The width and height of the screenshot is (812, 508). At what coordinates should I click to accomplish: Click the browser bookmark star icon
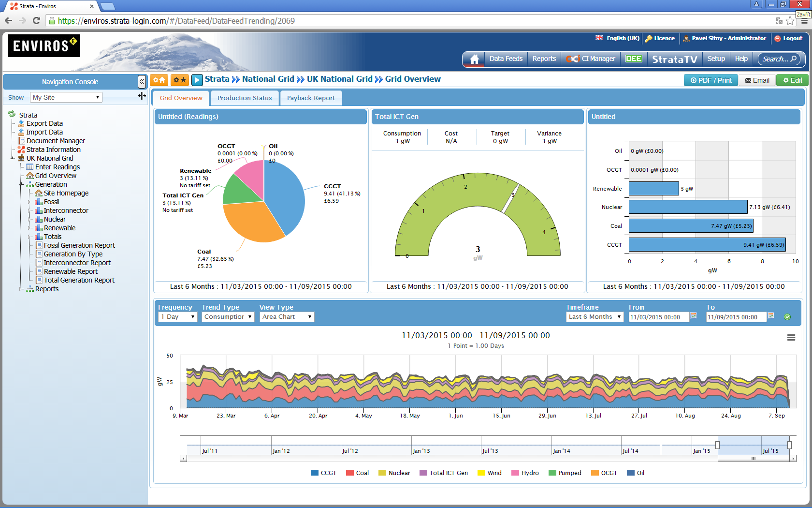pos(790,21)
